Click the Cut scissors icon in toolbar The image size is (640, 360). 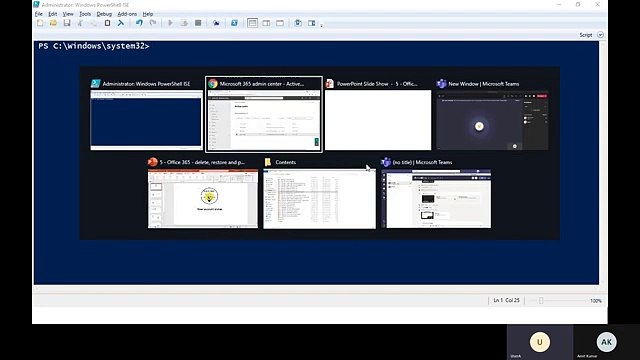click(x=80, y=23)
